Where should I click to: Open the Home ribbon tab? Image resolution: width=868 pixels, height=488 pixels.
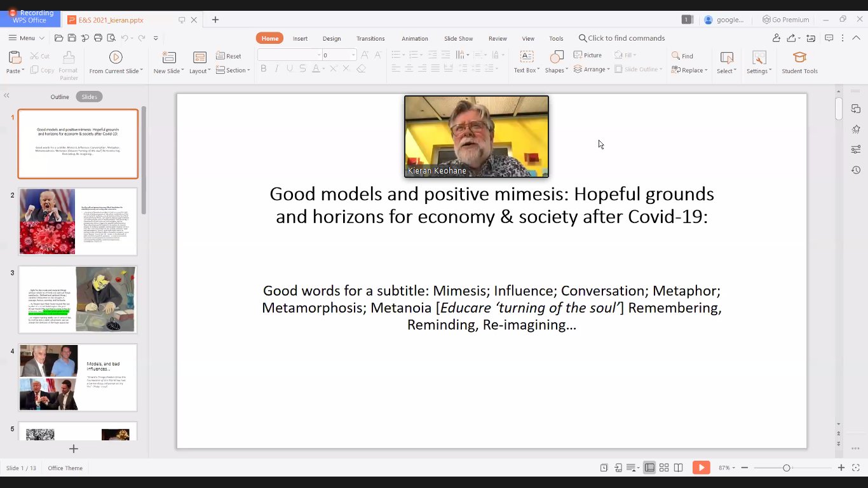(270, 38)
